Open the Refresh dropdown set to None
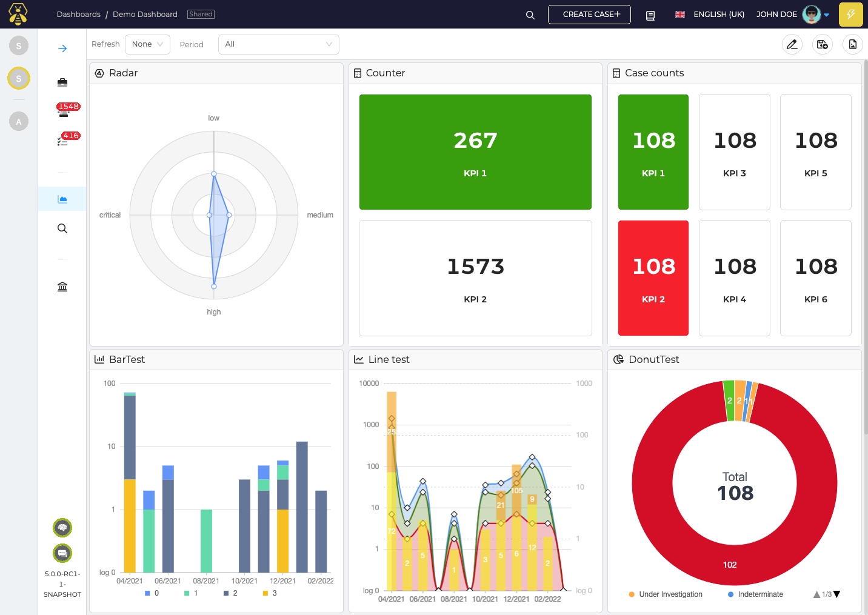Image resolution: width=868 pixels, height=615 pixels. (x=147, y=44)
